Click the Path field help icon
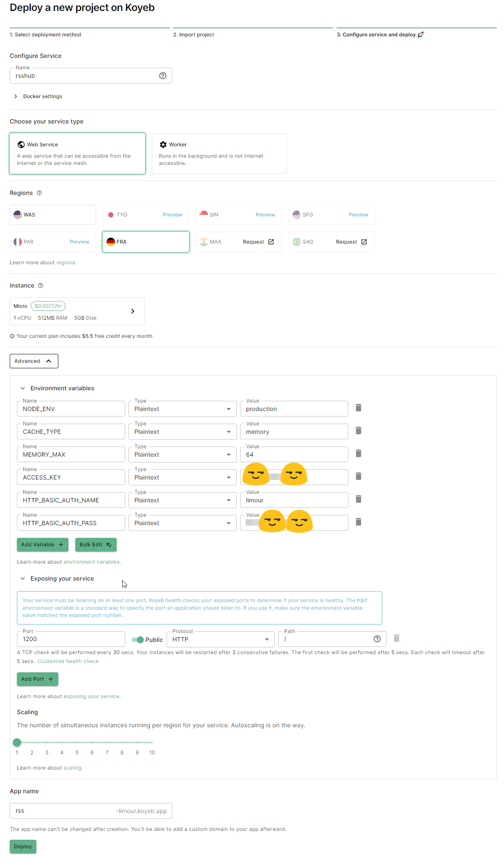The width and height of the screenshot is (504, 863). [x=377, y=639]
